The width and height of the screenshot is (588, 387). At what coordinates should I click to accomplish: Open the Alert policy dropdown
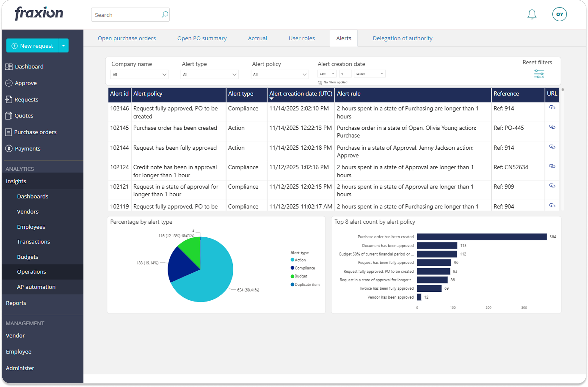(280, 75)
